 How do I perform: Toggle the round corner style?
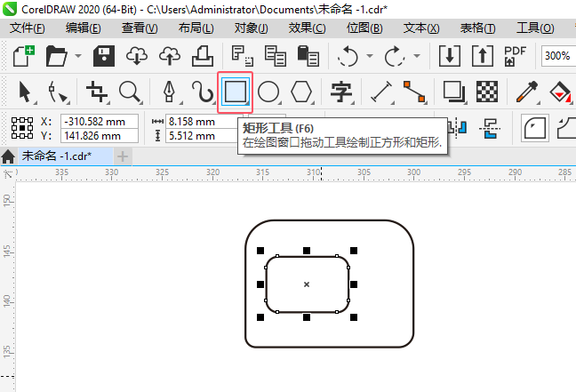pos(535,128)
